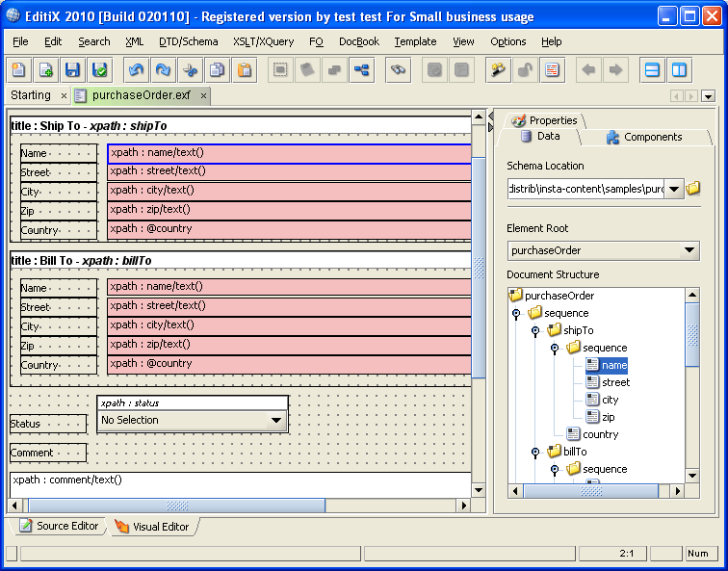Collapse the sequence node under shipTo
Screen dimensions: 728x571
coord(555,349)
